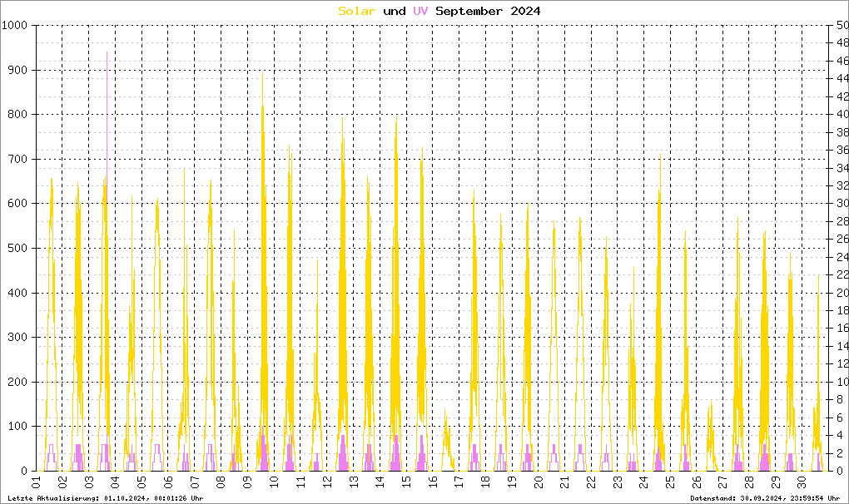
Task: Select the day 17 label on the x-axis
Action: coord(458,482)
